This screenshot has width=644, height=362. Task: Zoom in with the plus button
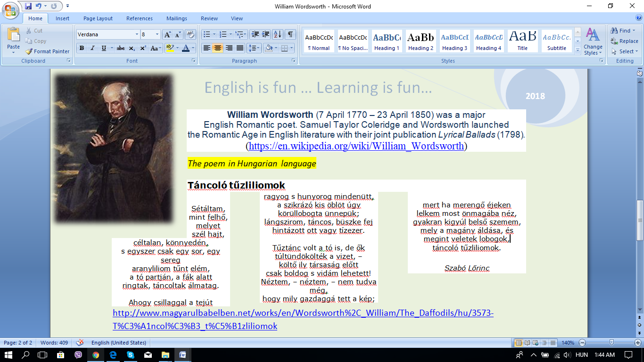click(638, 343)
